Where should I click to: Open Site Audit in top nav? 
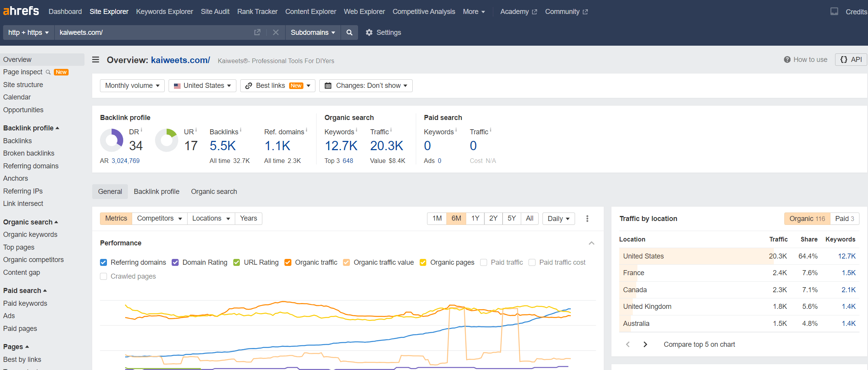[215, 12]
